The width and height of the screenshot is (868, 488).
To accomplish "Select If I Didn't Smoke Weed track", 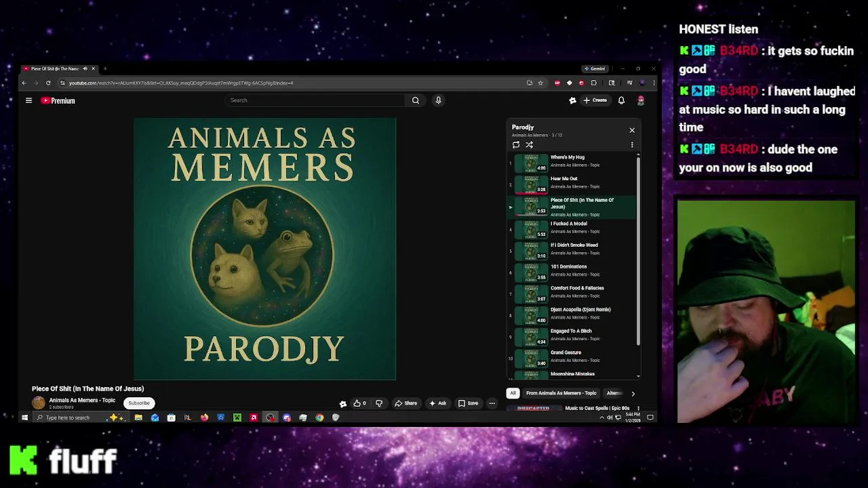I will (x=572, y=250).
